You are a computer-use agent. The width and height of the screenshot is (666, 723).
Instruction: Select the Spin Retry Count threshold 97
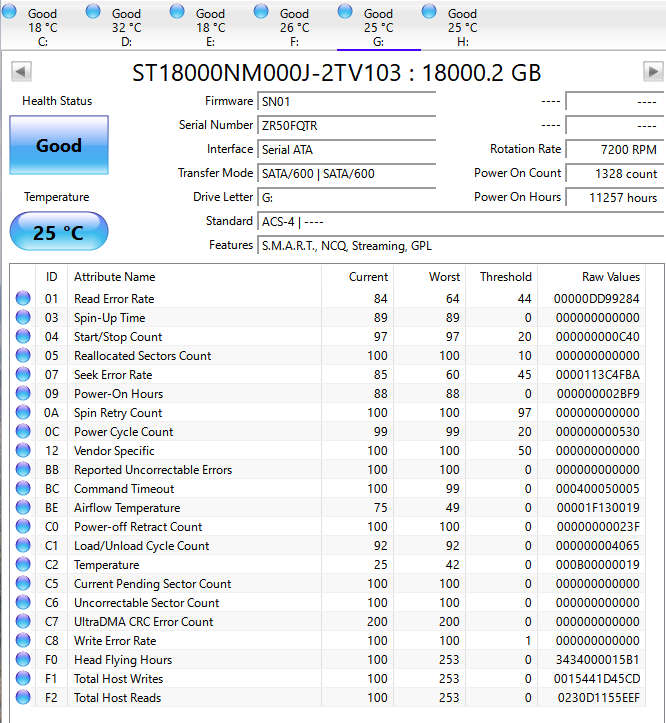point(524,413)
